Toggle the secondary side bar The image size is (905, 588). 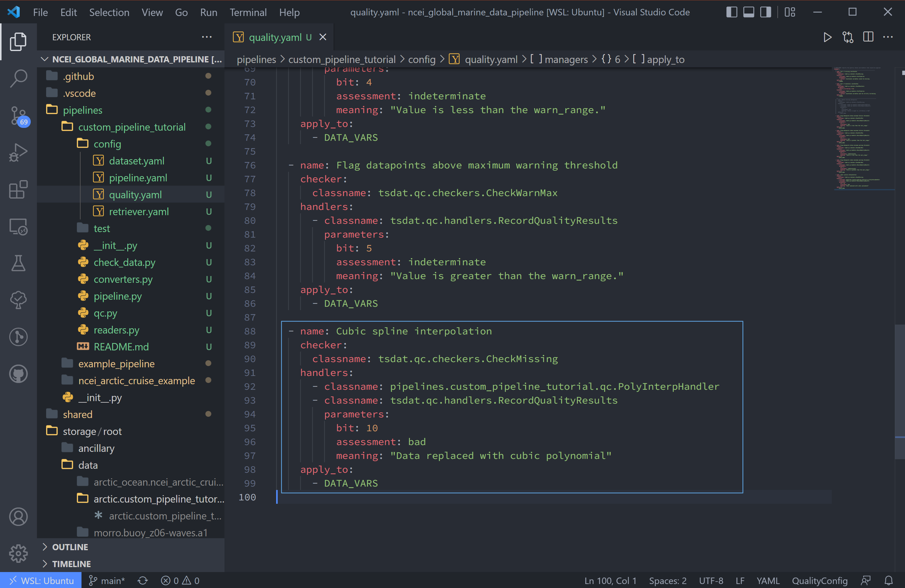(x=766, y=12)
